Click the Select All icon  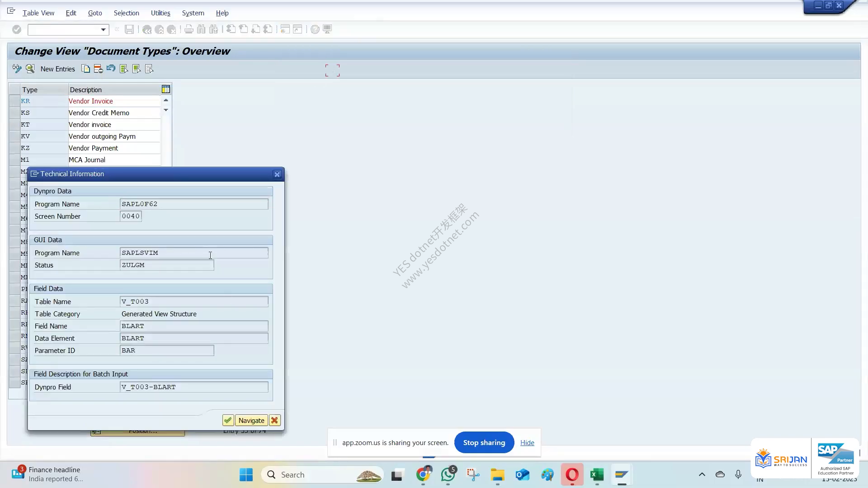124,69
